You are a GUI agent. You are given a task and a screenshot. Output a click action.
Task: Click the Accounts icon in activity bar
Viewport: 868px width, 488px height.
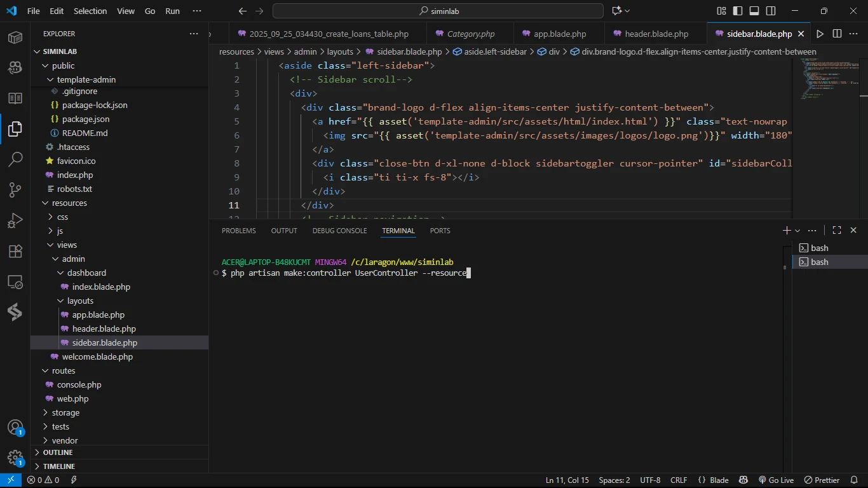pyautogui.click(x=15, y=428)
